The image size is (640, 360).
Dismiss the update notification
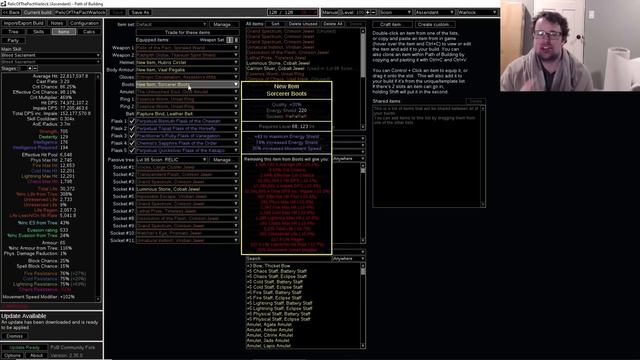pos(15,336)
